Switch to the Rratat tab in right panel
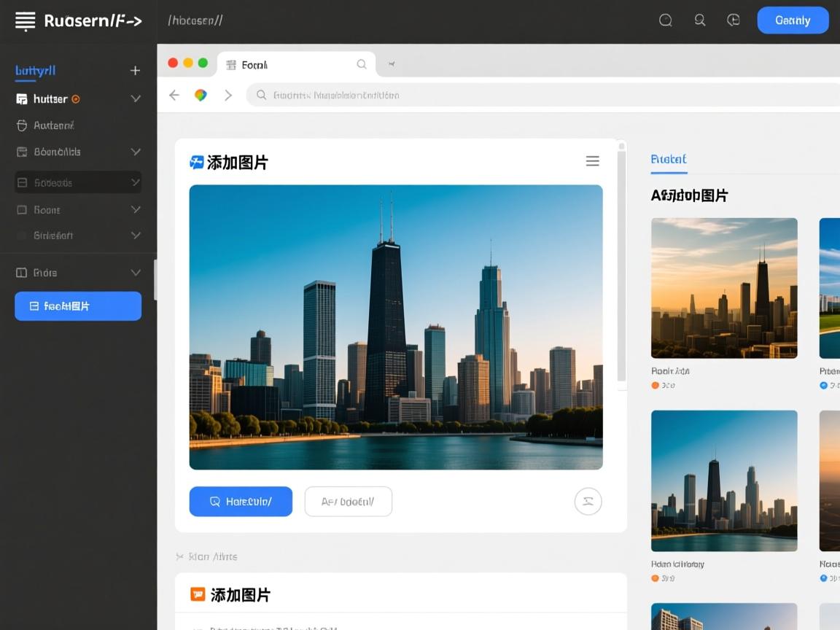Image resolution: width=840 pixels, height=630 pixels. [668, 159]
